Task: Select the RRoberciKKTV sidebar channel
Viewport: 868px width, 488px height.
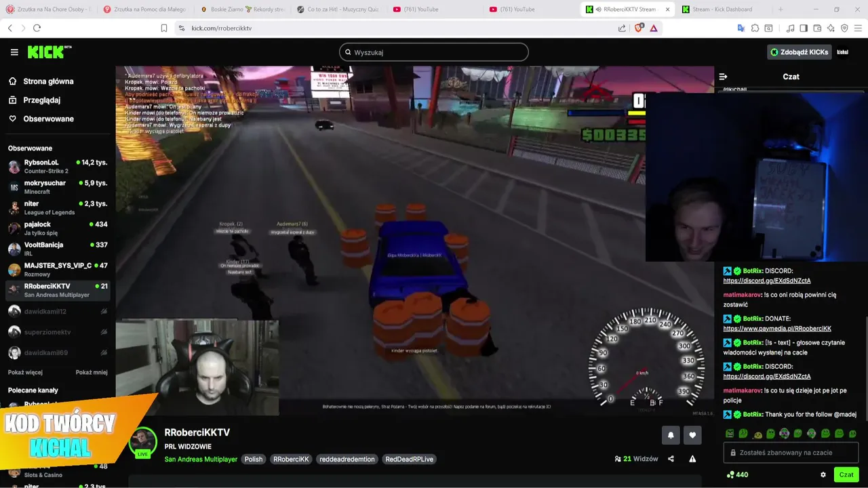Action: pyautogui.click(x=58, y=290)
